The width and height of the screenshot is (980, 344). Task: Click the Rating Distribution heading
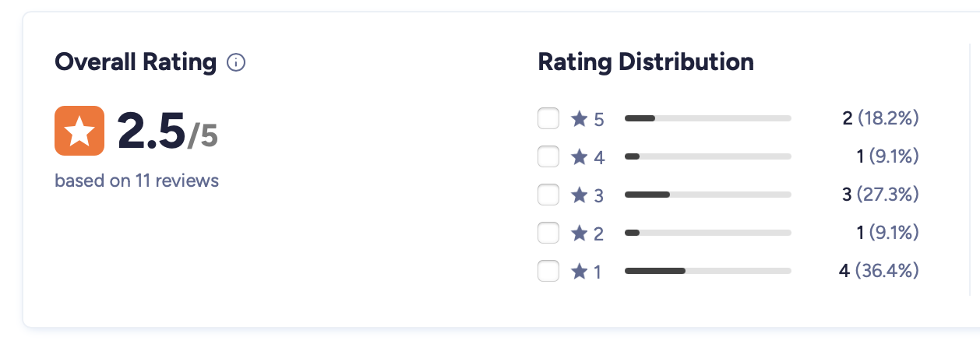[646, 62]
